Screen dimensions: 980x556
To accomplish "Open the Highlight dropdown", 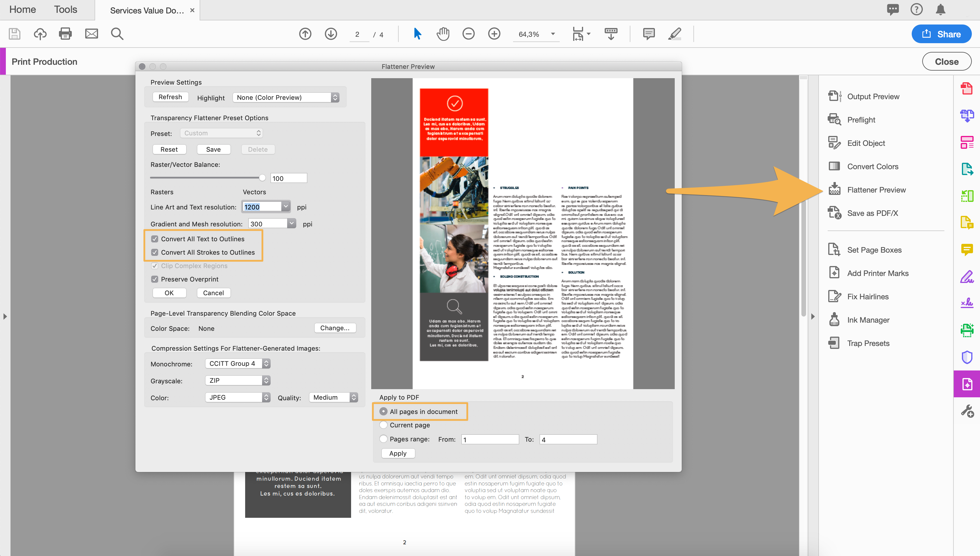I will 286,97.
